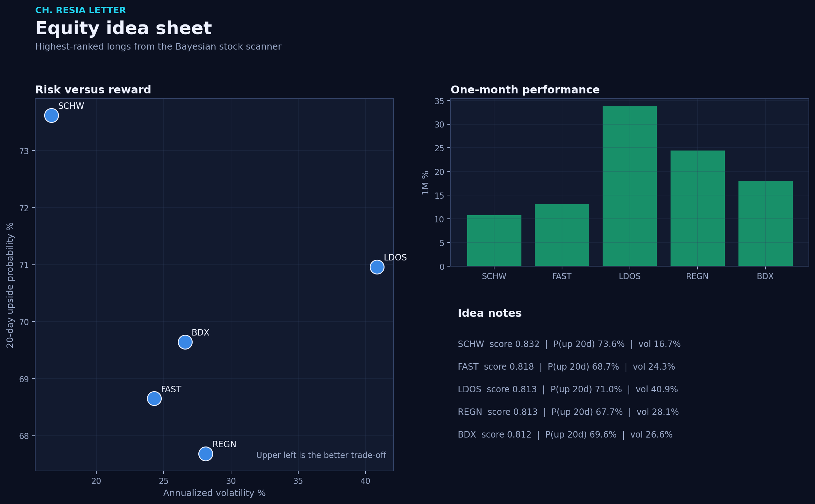Click the 40 tick on the volatility axis
Viewport: 815px width, 504px height.
[365, 481]
